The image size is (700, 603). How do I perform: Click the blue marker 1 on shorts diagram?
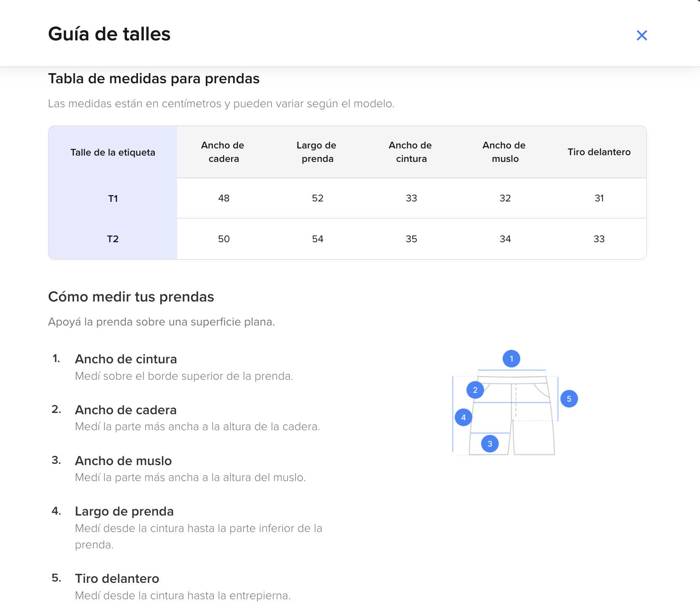[511, 359]
